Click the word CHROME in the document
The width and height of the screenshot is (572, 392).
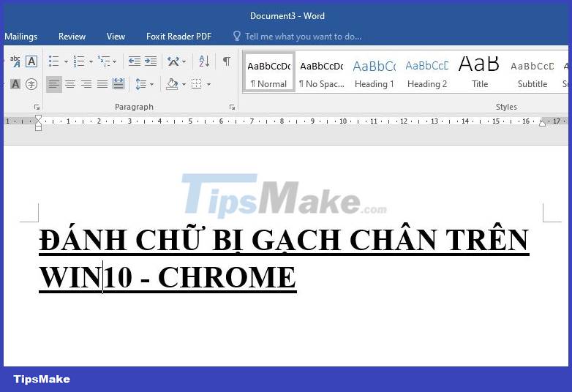tap(227, 277)
